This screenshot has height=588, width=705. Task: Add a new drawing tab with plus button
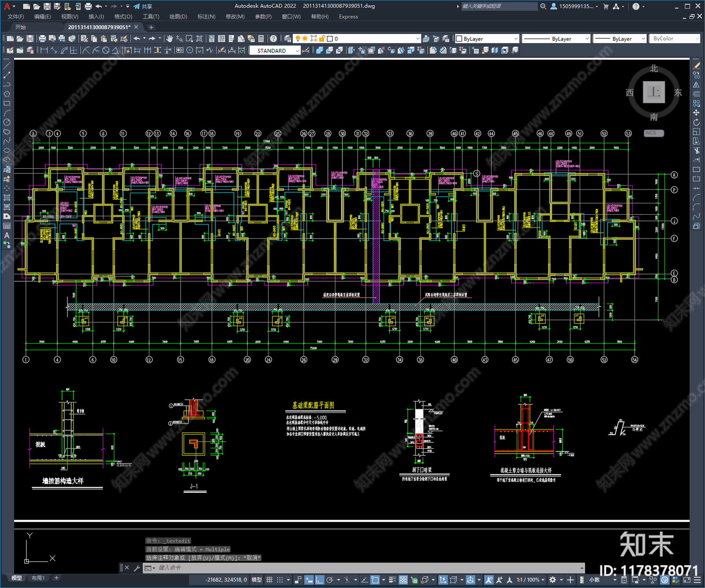coord(151,27)
